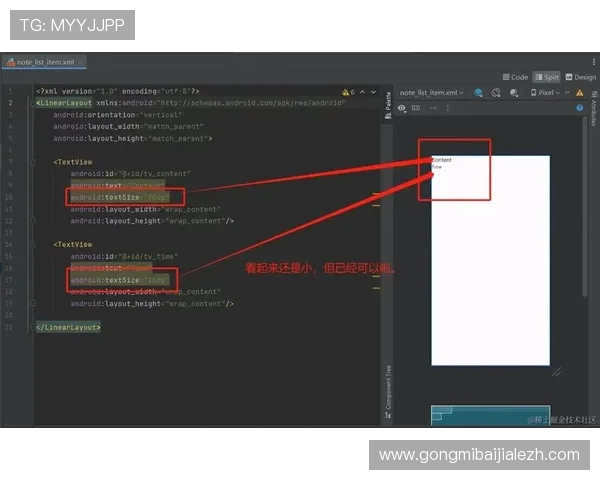
Task: Switch to the Code view tab
Action: point(516,77)
